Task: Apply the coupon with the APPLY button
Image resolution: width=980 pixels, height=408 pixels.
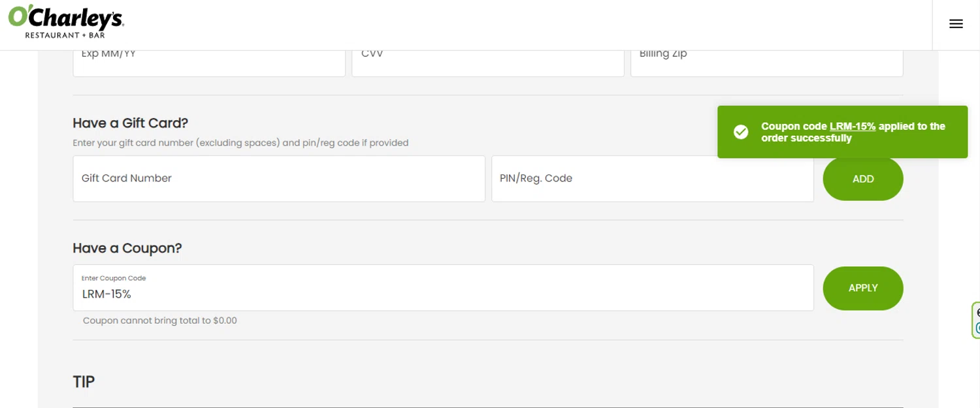Action: point(862,288)
